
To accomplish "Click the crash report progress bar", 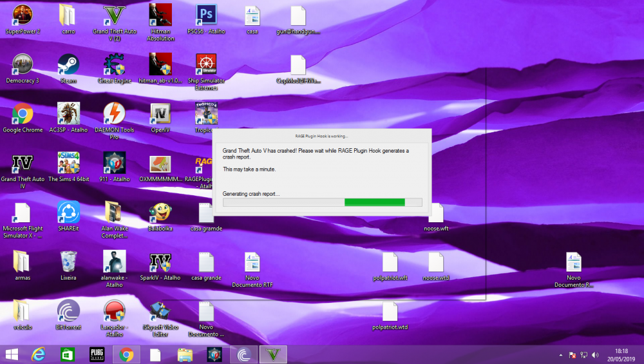I will [323, 202].
